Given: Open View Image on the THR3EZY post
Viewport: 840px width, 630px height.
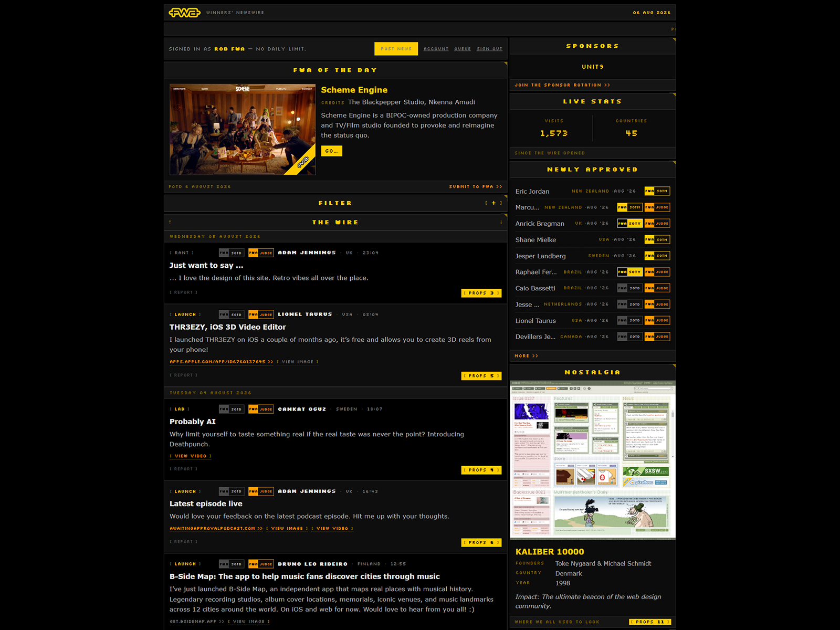Looking at the screenshot, I should (298, 362).
